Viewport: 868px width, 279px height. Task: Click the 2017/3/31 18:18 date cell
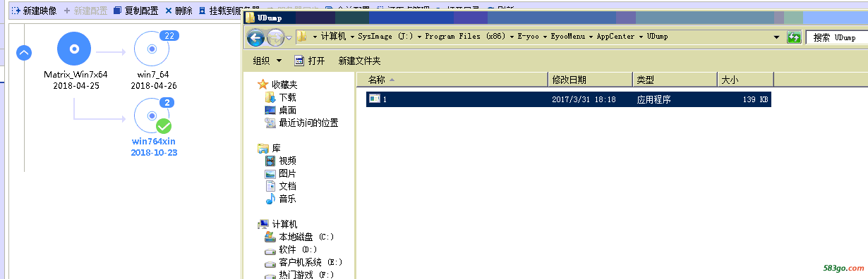[584, 100]
